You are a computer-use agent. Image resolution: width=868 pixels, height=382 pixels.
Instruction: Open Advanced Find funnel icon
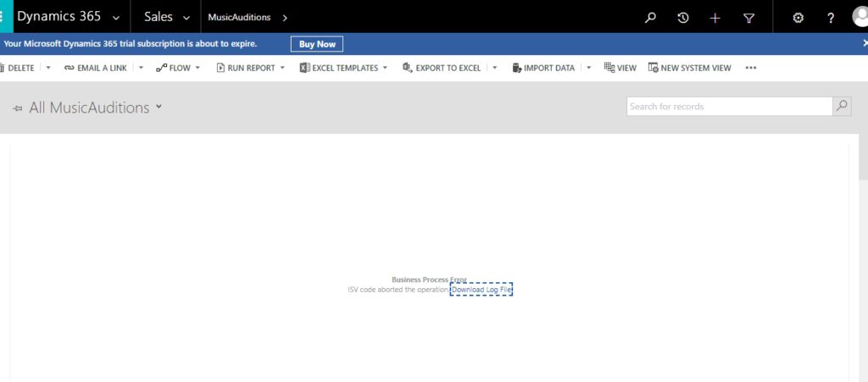tap(748, 17)
